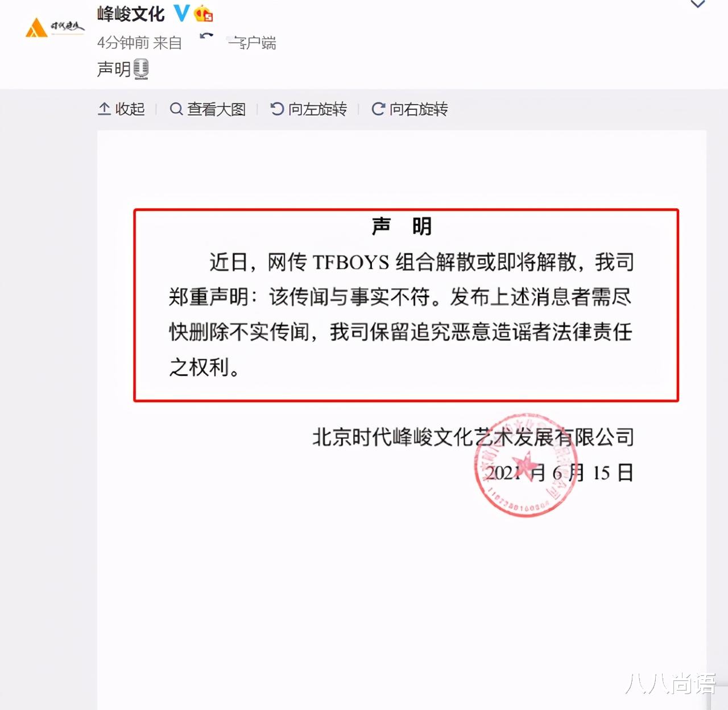
Task: Click the 客户端 source link
Action: click(252, 43)
